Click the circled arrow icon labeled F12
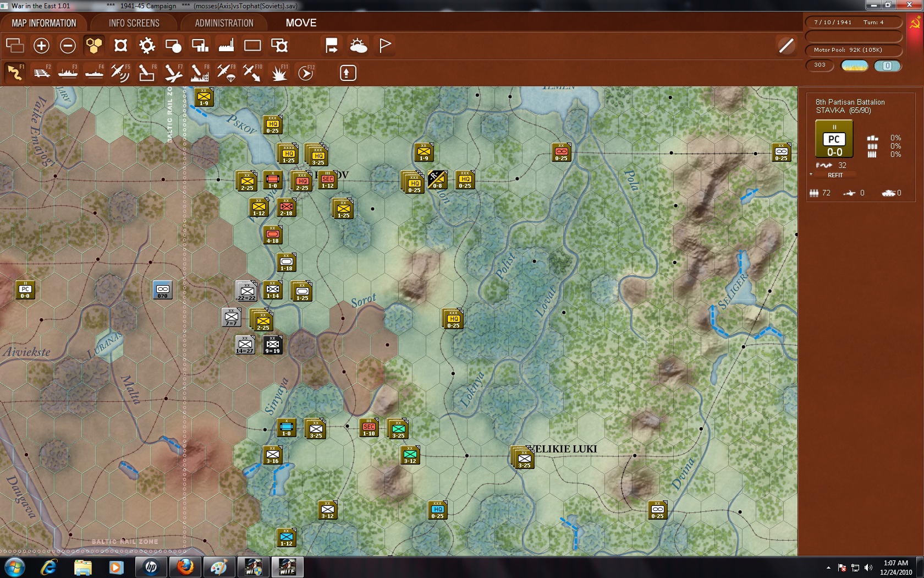924x578 pixels. click(x=305, y=73)
